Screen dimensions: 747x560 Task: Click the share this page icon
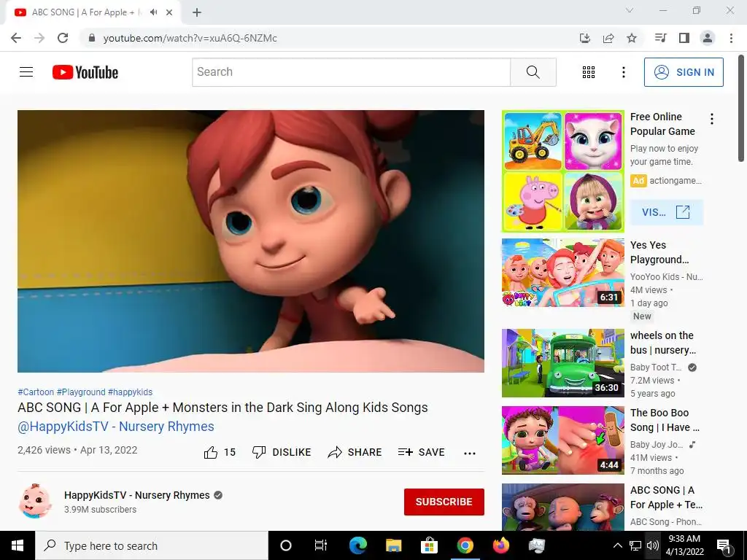tap(608, 38)
